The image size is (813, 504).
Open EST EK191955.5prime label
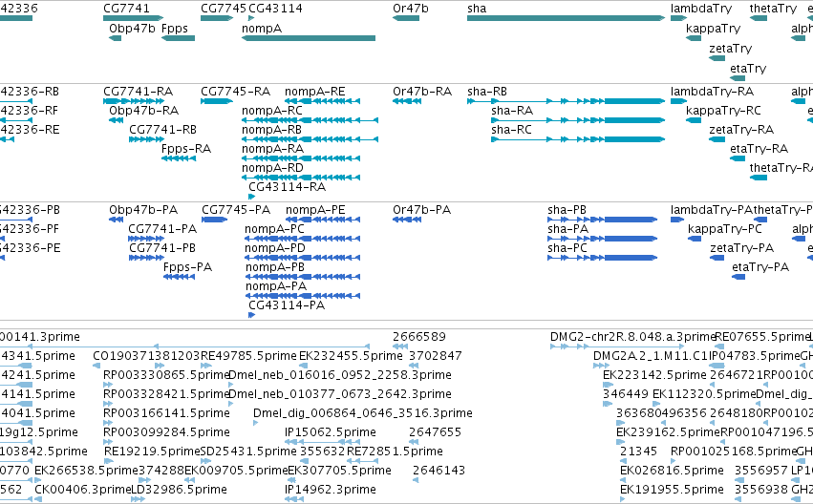click(672, 490)
